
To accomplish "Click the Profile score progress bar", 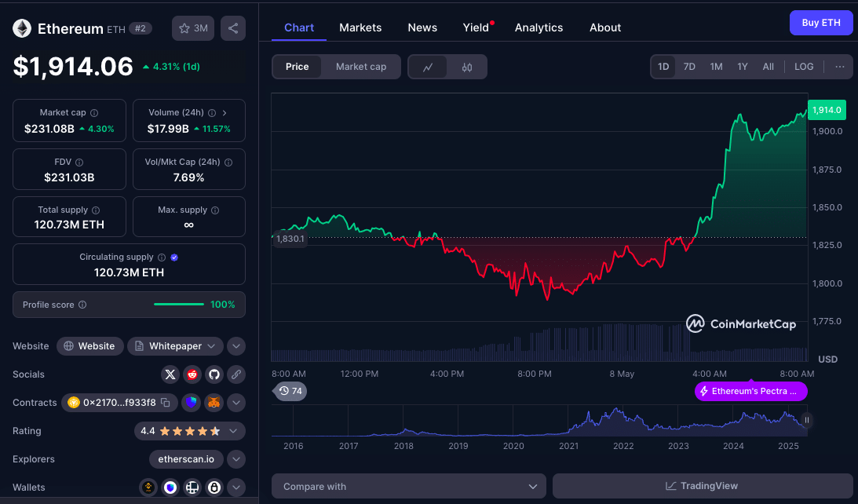I will [179, 305].
